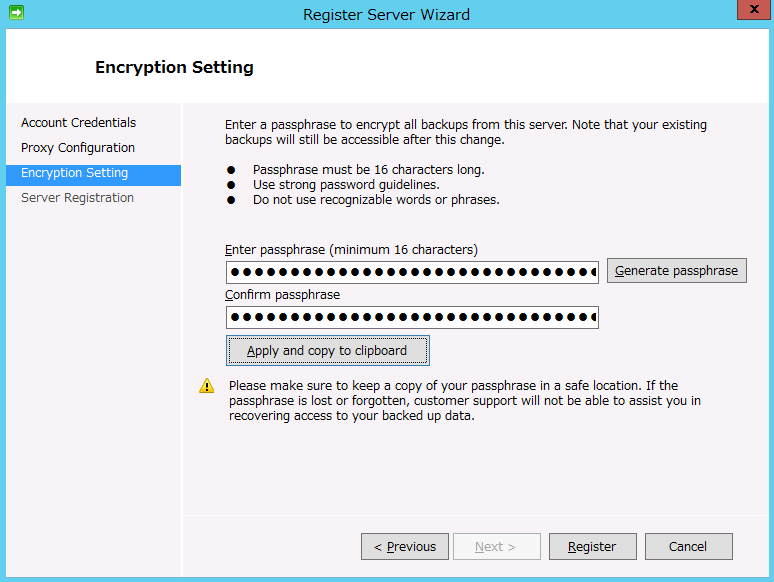Click the yellow warning triangle icon
Viewport: 774px width, 582px height.
click(207, 385)
